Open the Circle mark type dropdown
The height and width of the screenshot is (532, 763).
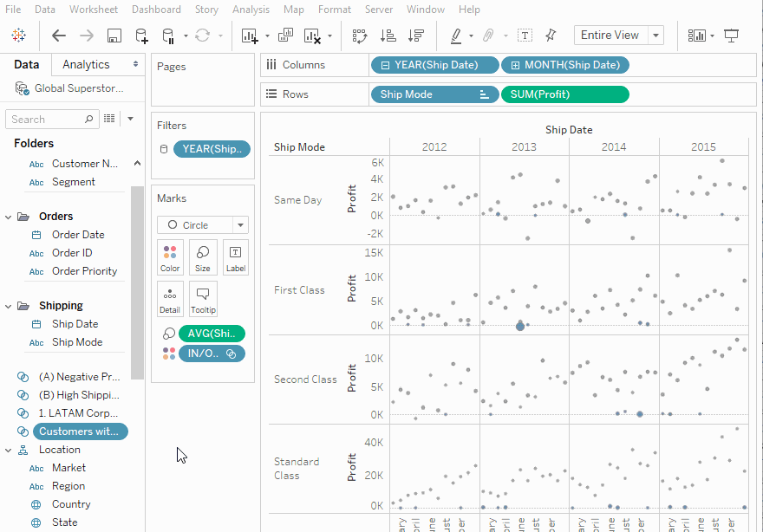pyautogui.click(x=240, y=224)
